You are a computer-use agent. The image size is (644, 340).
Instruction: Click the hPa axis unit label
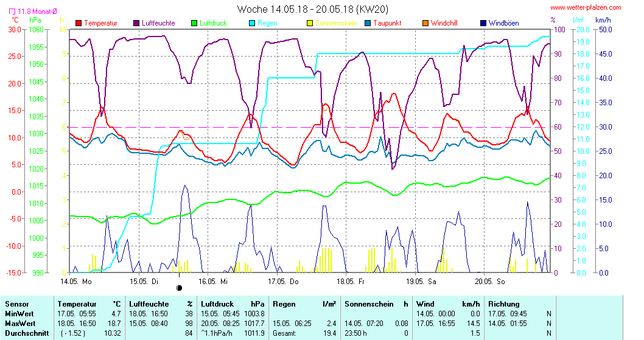35,20
